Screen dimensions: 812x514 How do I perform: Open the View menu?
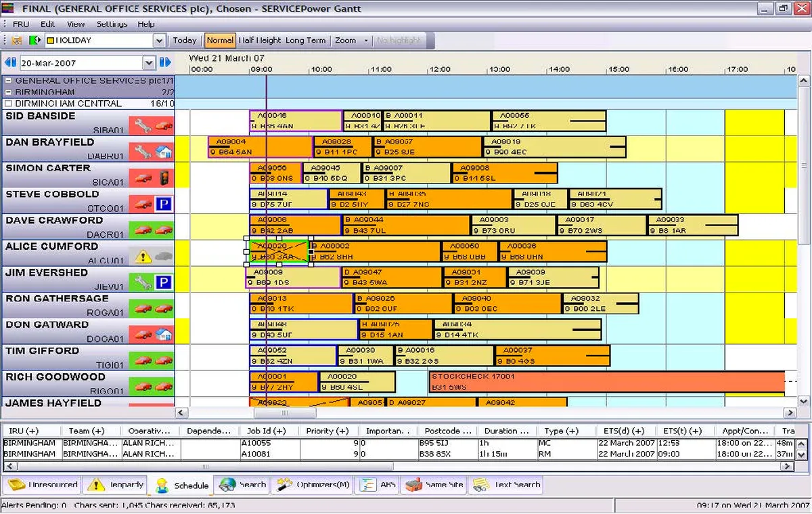coord(76,24)
